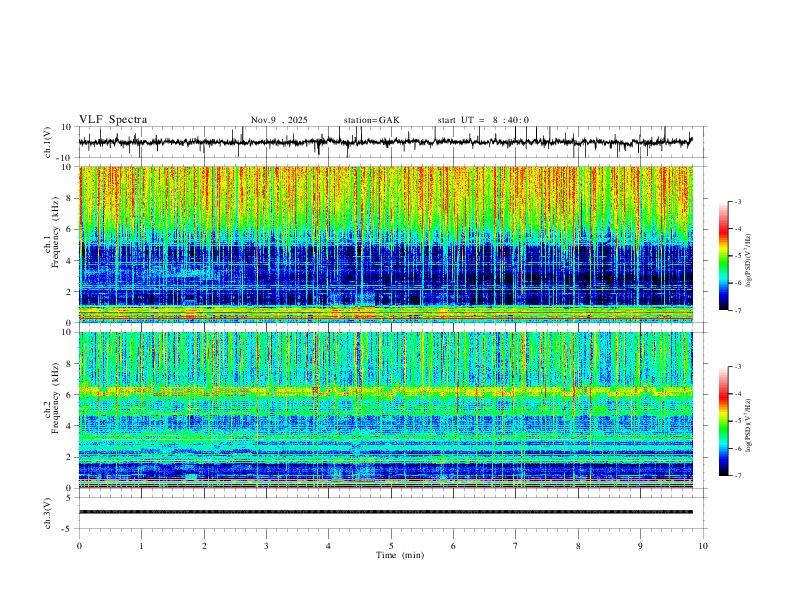Select the ch.1 voltage waveform trace
The width and height of the screenshot is (792, 612).
[385, 142]
